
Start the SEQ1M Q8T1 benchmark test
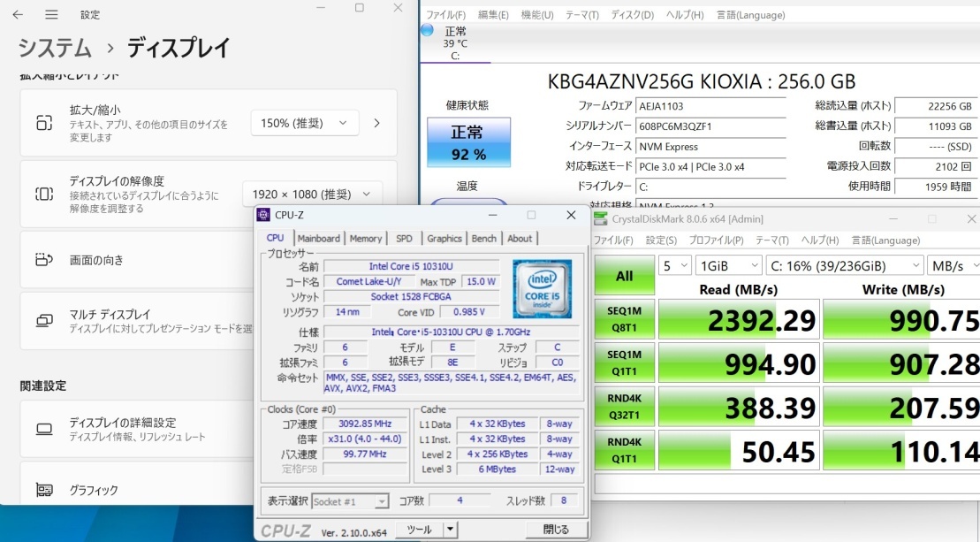click(625, 319)
